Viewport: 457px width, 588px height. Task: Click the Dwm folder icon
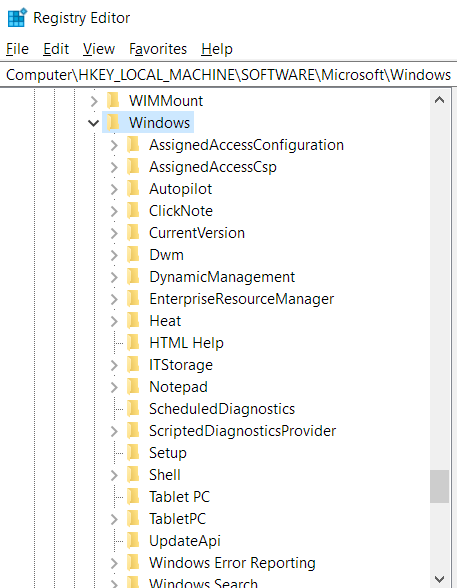(133, 254)
